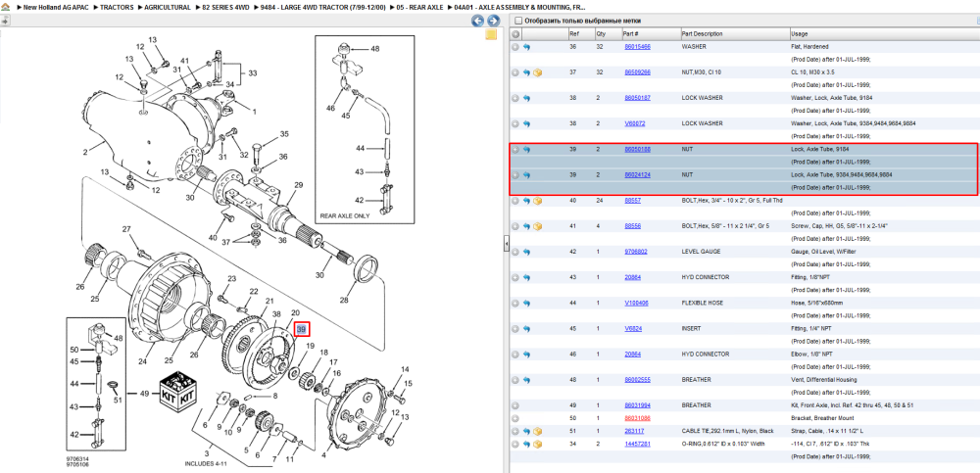
Task: Click the package box icon on BOLT row 41
Action: tap(537, 226)
